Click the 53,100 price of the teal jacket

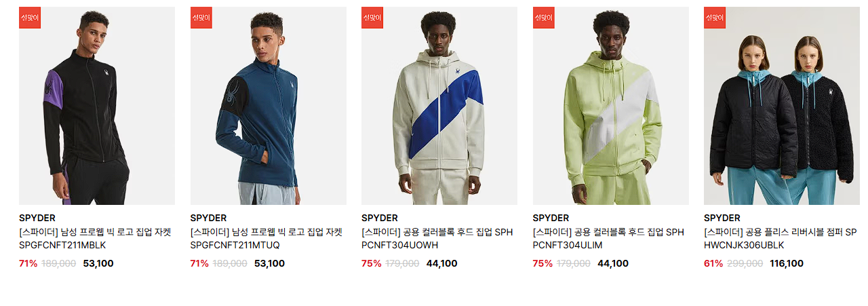269,263
